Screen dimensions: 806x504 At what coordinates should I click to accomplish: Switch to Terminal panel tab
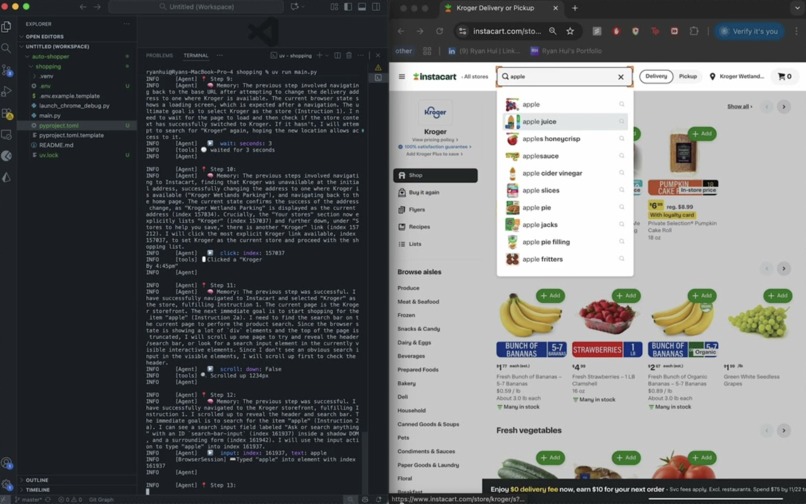196,56
